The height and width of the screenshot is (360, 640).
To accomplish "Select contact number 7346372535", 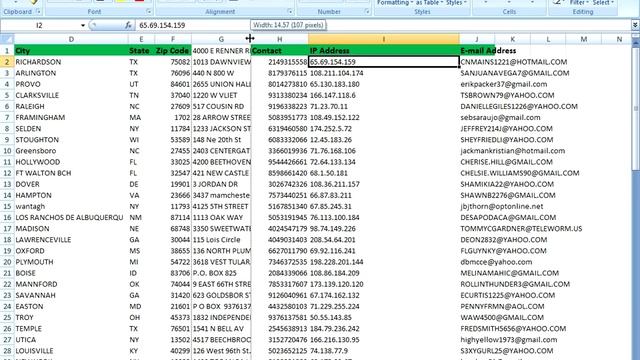I will click(x=280, y=262).
